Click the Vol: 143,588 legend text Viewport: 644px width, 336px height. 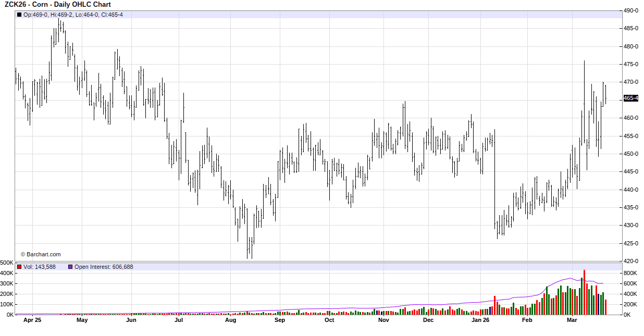(40, 267)
